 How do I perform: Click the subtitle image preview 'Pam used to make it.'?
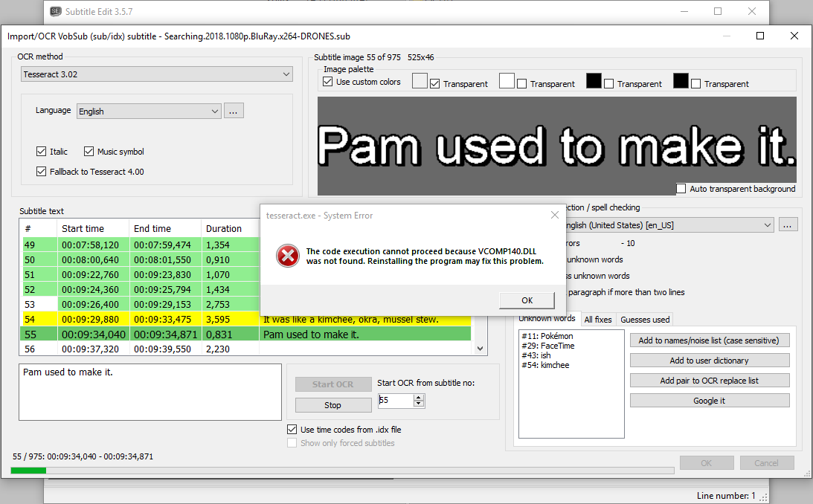[557, 146]
